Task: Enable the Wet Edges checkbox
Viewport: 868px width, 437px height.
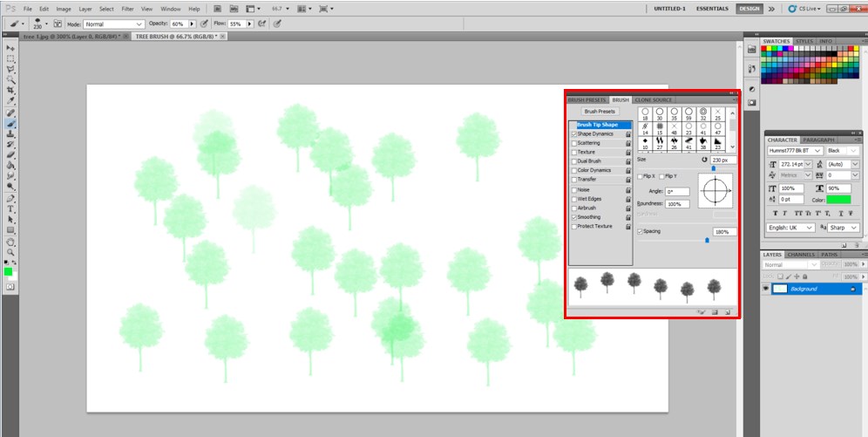Action: click(x=574, y=198)
